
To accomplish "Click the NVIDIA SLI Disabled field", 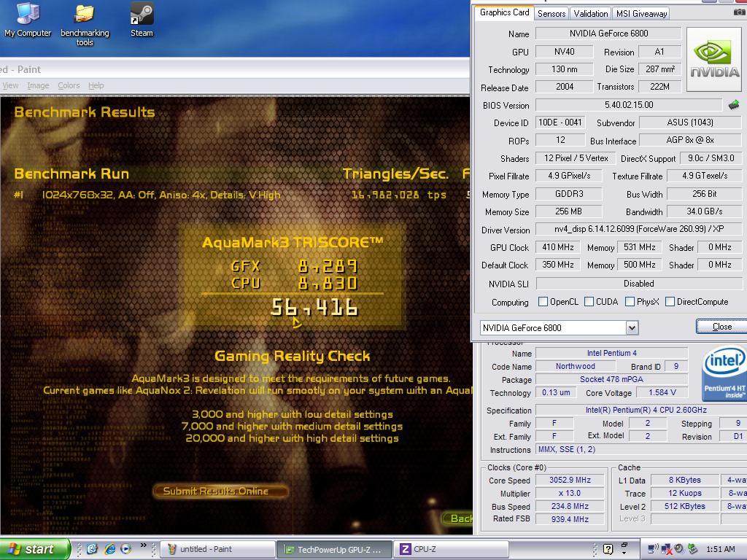I will [638, 284].
